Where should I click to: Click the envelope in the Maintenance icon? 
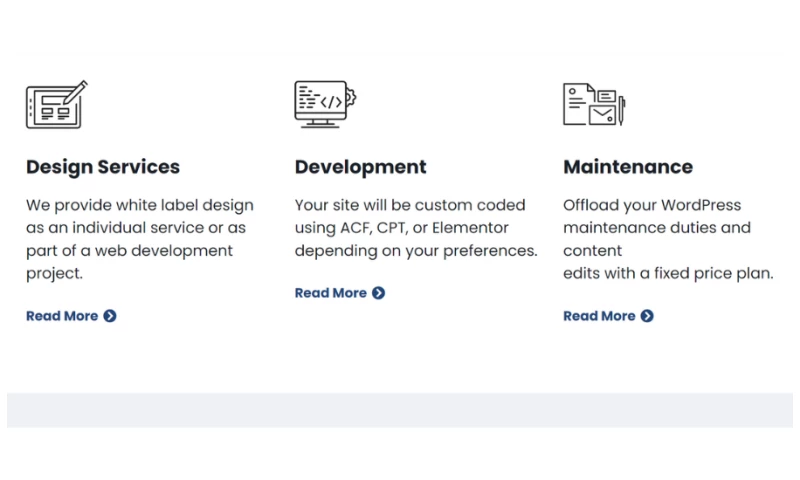pyautogui.click(x=602, y=115)
